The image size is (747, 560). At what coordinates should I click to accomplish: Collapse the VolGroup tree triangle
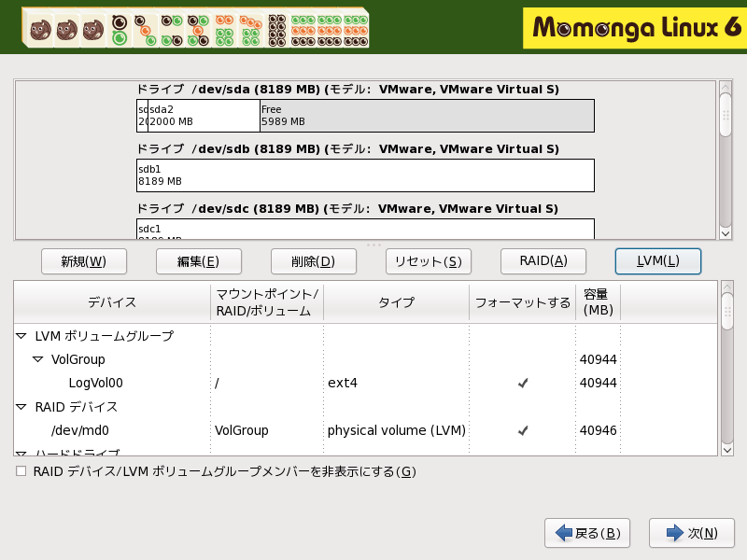coord(37,359)
